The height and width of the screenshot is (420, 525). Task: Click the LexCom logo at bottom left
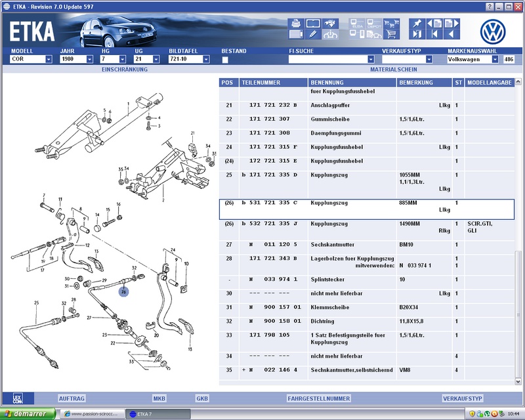tap(18, 398)
